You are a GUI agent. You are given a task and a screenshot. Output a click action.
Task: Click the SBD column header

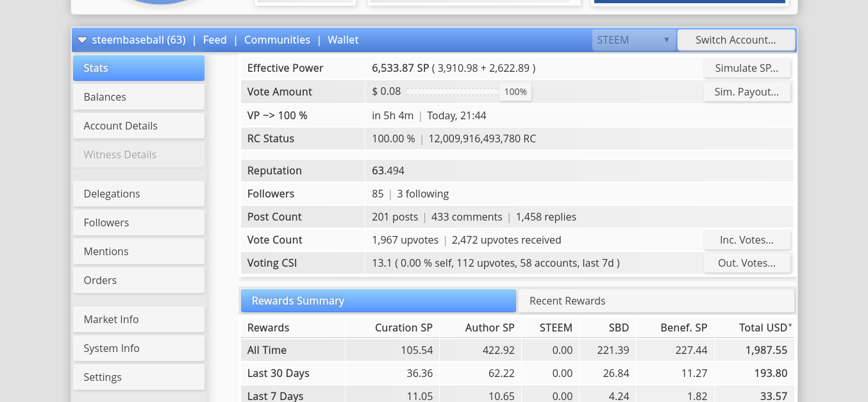[x=619, y=328]
